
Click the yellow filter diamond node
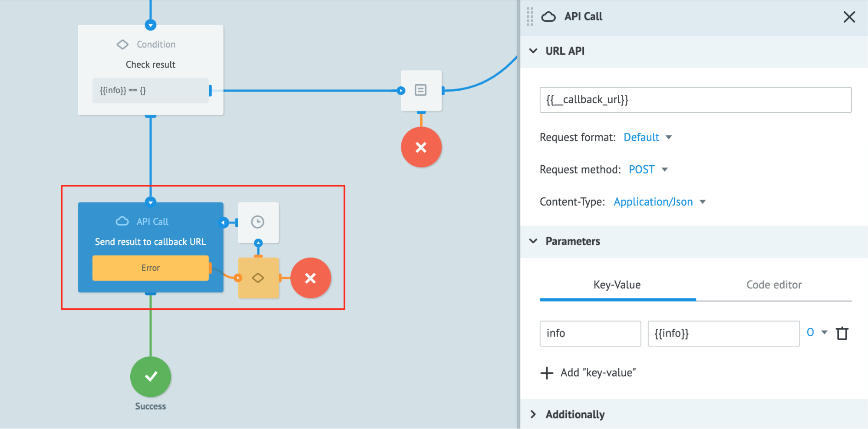(x=258, y=278)
